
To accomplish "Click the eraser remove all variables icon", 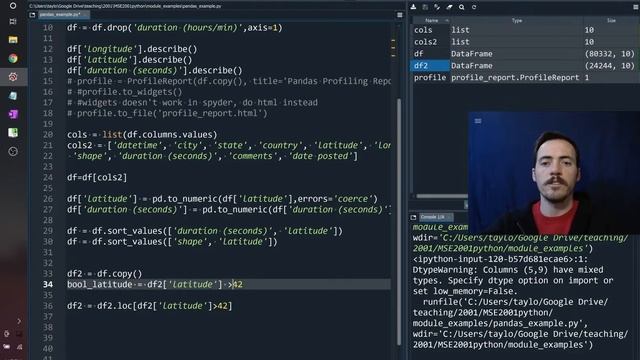I will click(449, 7).
